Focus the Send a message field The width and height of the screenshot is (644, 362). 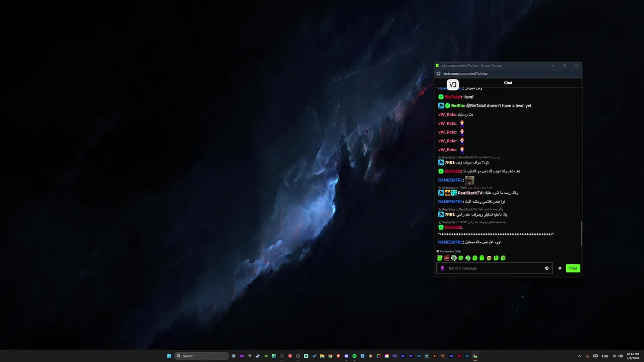[x=495, y=268]
